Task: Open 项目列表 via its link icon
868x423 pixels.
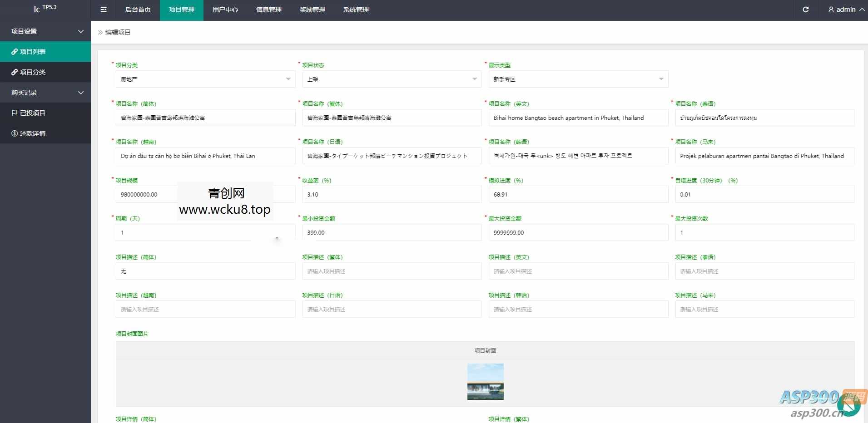Action: tap(15, 52)
